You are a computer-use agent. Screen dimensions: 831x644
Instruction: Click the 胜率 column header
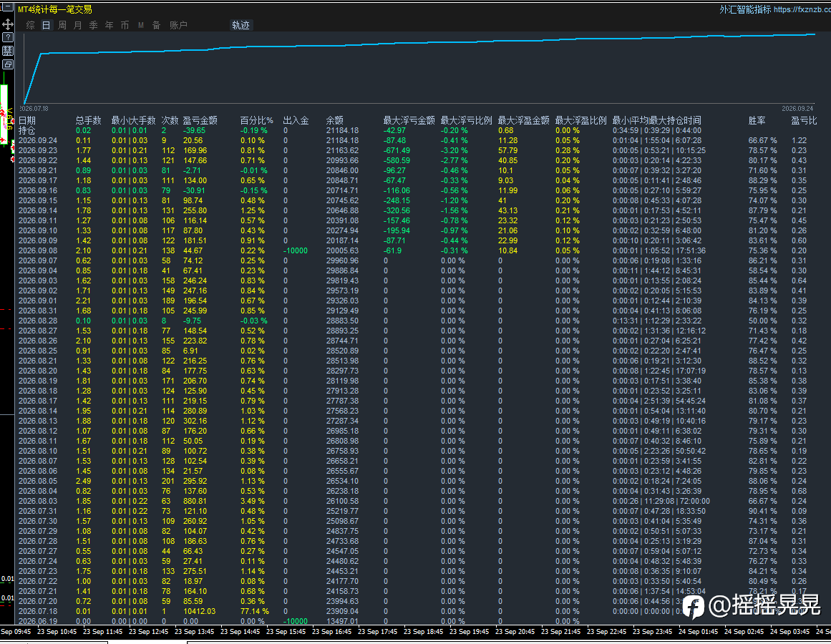(x=757, y=120)
